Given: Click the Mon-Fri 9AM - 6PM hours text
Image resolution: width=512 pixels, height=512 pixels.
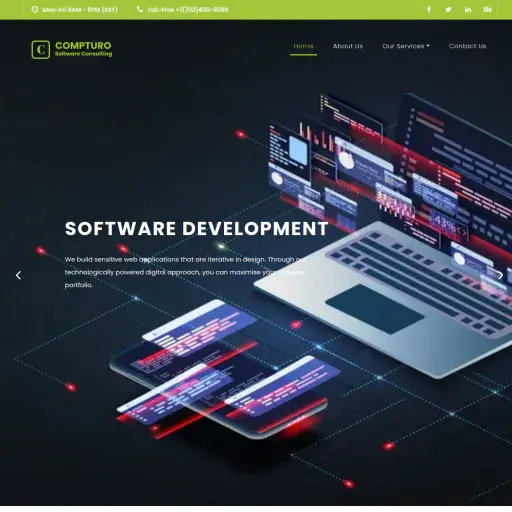Looking at the screenshot, I should 80,10.
